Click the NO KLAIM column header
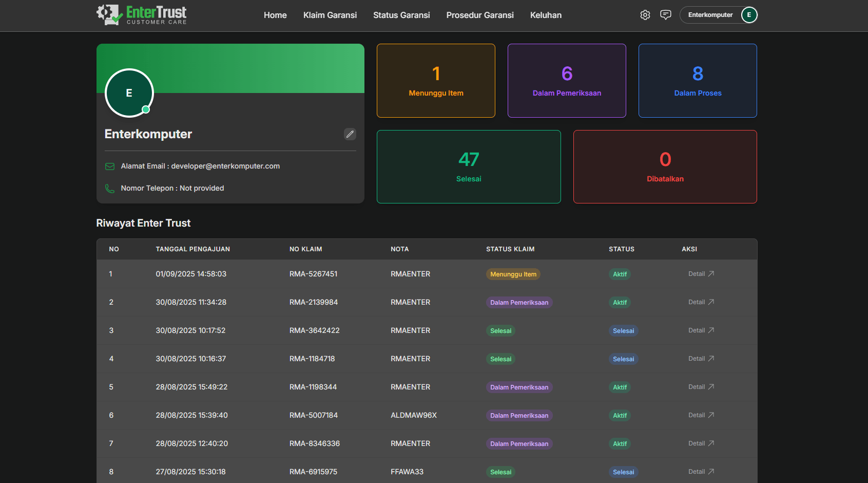This screenshot has width=868, height=483. point(306,249)
